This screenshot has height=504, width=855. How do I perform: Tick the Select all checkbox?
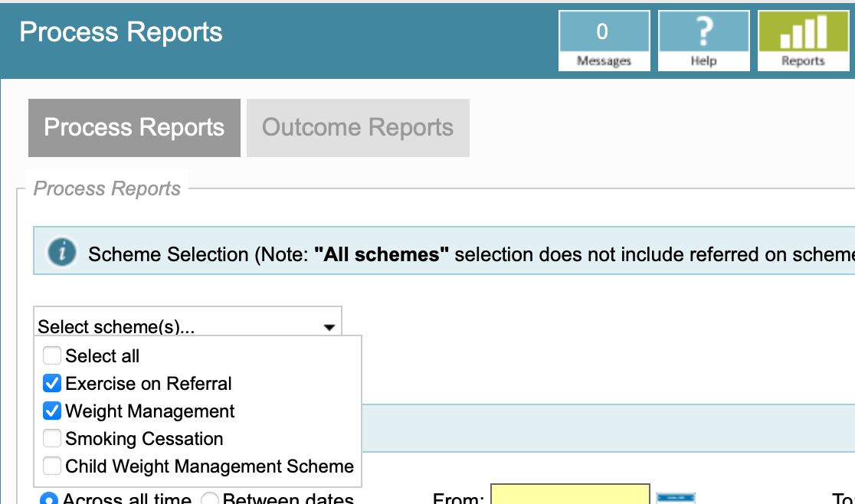pyautogui.click(x=52, y=356)
